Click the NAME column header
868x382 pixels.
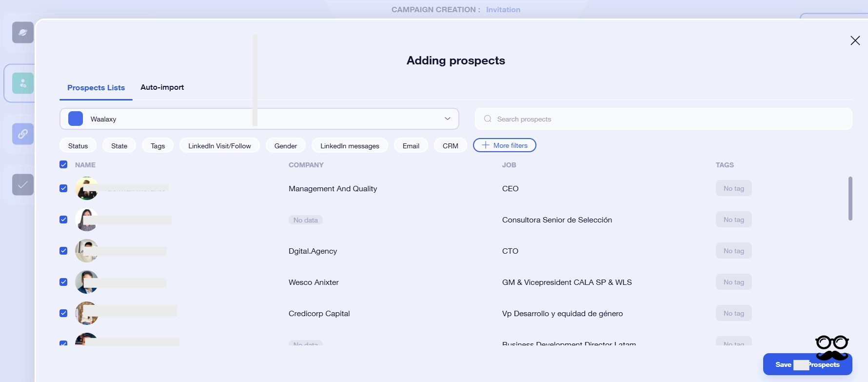(85, 165)
